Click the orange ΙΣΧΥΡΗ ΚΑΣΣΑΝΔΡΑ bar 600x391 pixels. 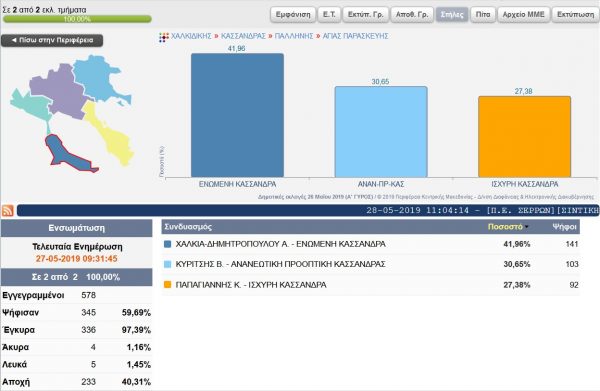coord(525,137)
